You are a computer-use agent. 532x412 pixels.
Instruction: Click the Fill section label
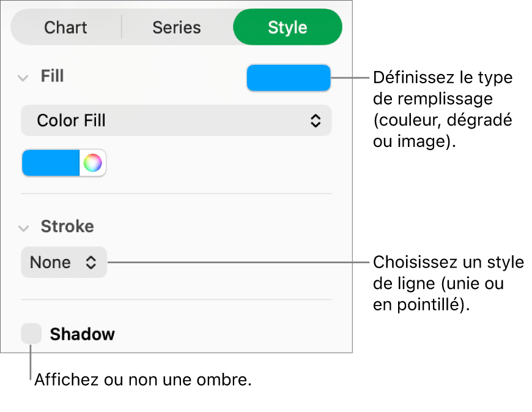[x=52, y=76]
